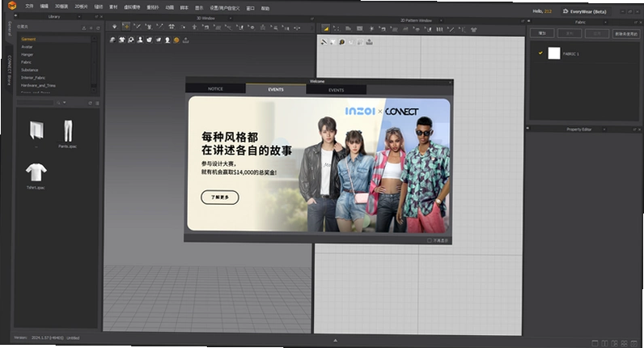Click the rightmost layout icon in bottom-right corner
This screenshot has height=348, width=644.
coord(633,343)
